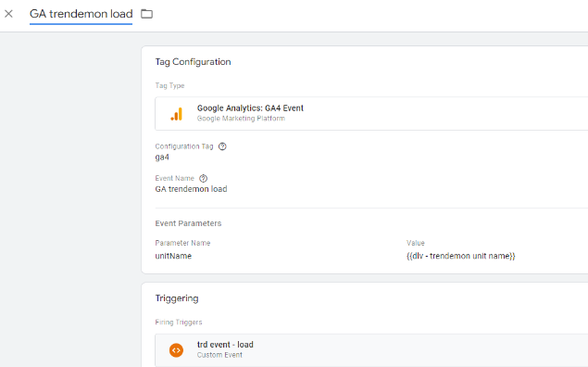Screen dimensions: 588x367
Task: Click the Tag Type label
Action: 169,85
